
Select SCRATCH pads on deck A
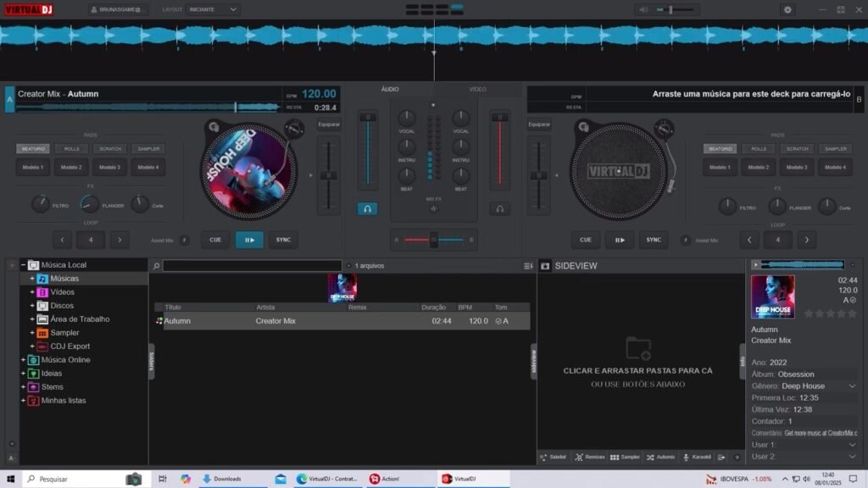point(109,149)
